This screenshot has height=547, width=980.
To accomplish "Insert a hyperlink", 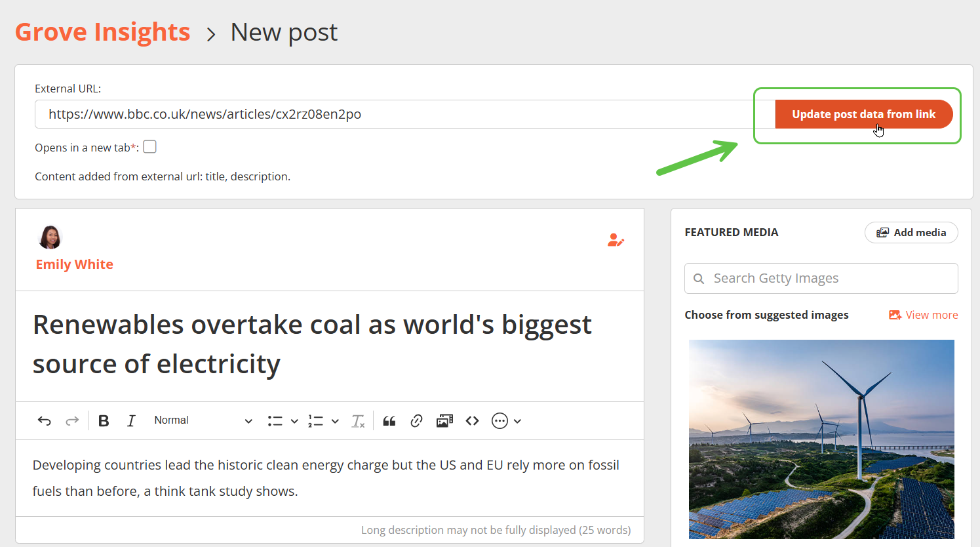I will coord(416,421).
